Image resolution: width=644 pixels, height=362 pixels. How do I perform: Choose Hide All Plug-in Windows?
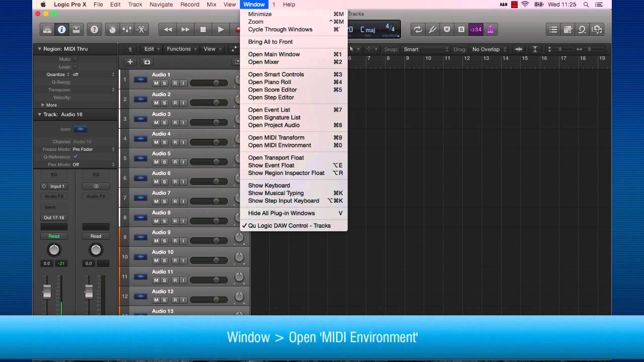tap(294, 213)
